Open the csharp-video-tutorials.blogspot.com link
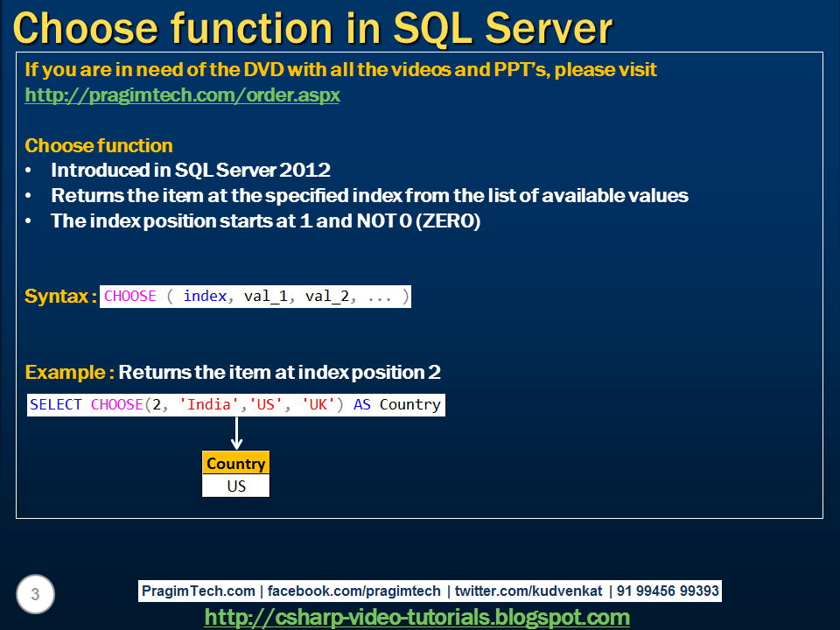 tap(420, 615)
